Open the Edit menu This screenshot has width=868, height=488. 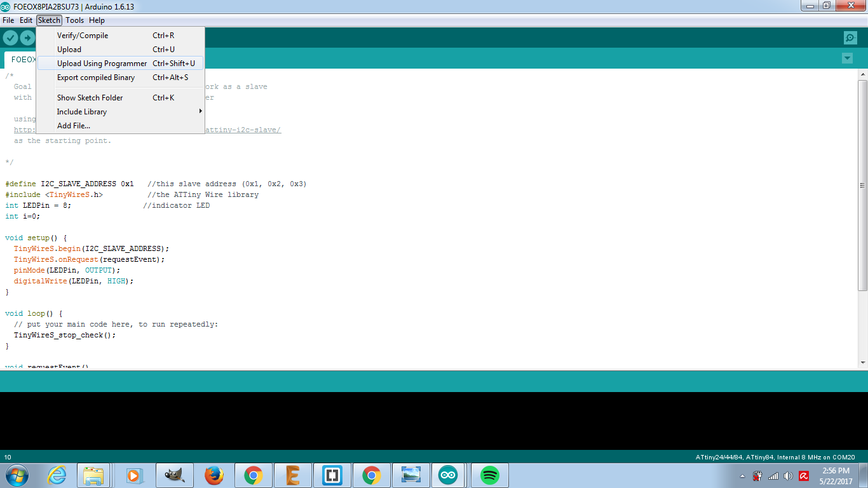[x=26, y=20]
